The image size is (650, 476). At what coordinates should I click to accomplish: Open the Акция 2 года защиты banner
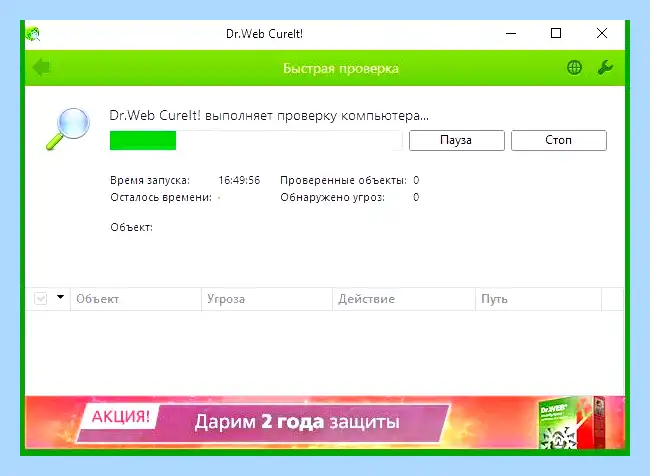325,422
